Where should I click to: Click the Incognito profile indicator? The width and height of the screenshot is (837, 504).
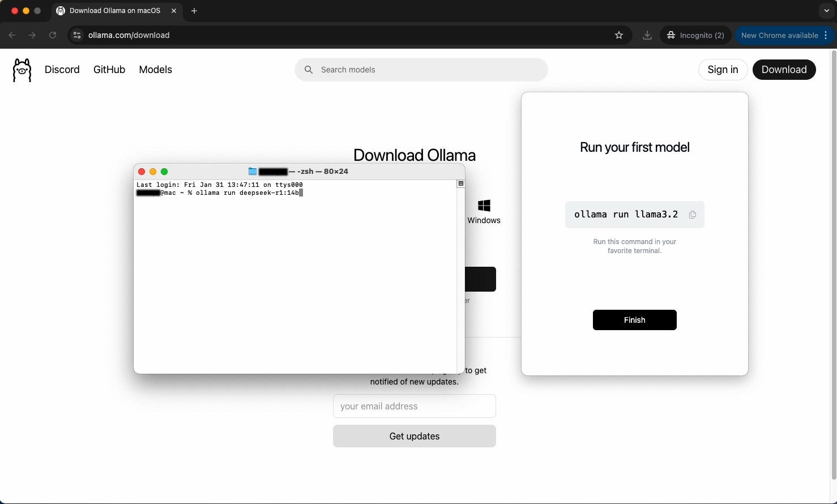click(x=695, y=35)
